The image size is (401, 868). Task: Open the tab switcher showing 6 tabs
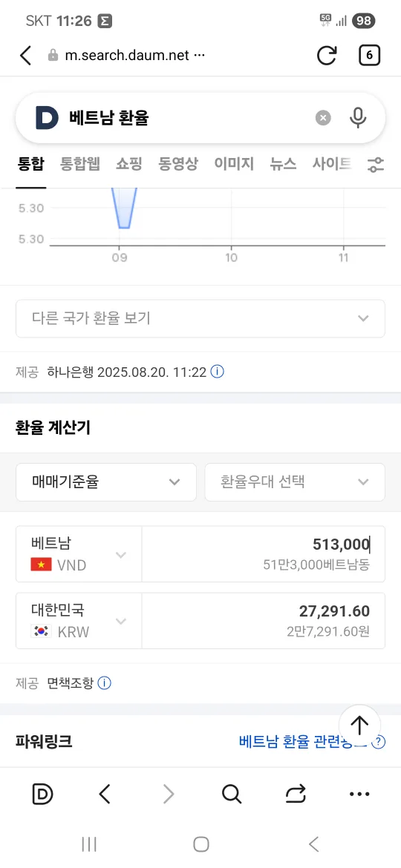point(369,56)
